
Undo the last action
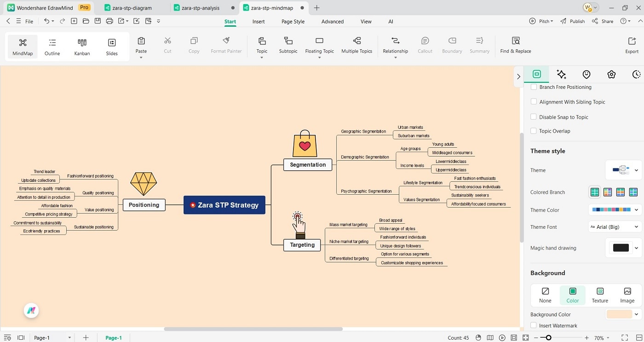pos(46,21)
